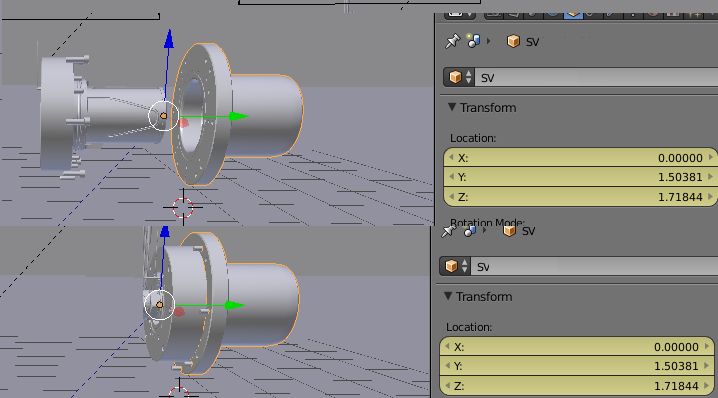Click the 3D cursor crosshair in upper viewport

(x=183, y=207)
